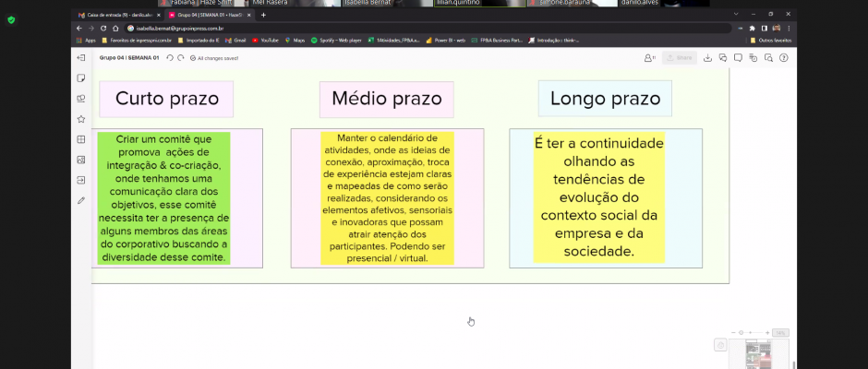Reload the current page
The image size is (868, 369).
[x=103, y=28]
